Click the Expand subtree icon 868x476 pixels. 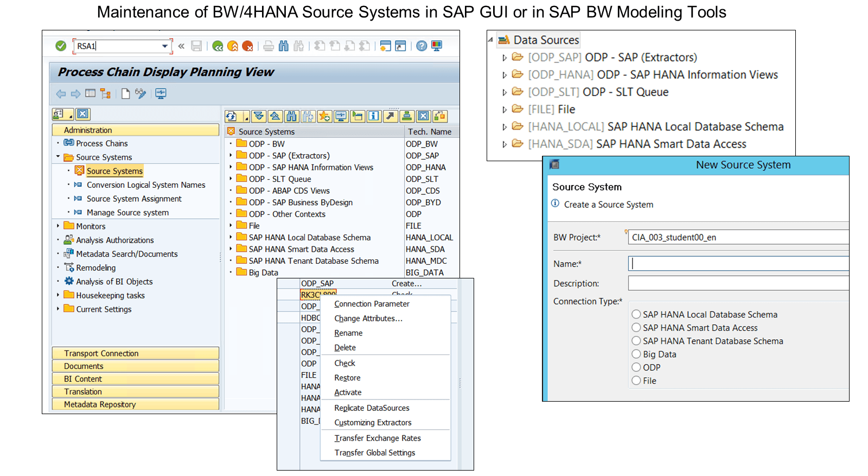click(259, 116)
